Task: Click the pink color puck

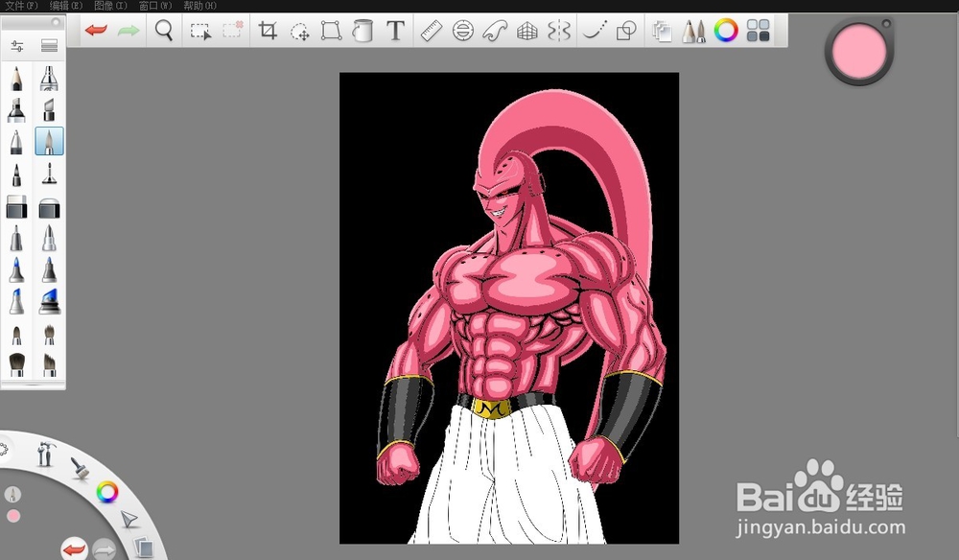Action: 858,52
